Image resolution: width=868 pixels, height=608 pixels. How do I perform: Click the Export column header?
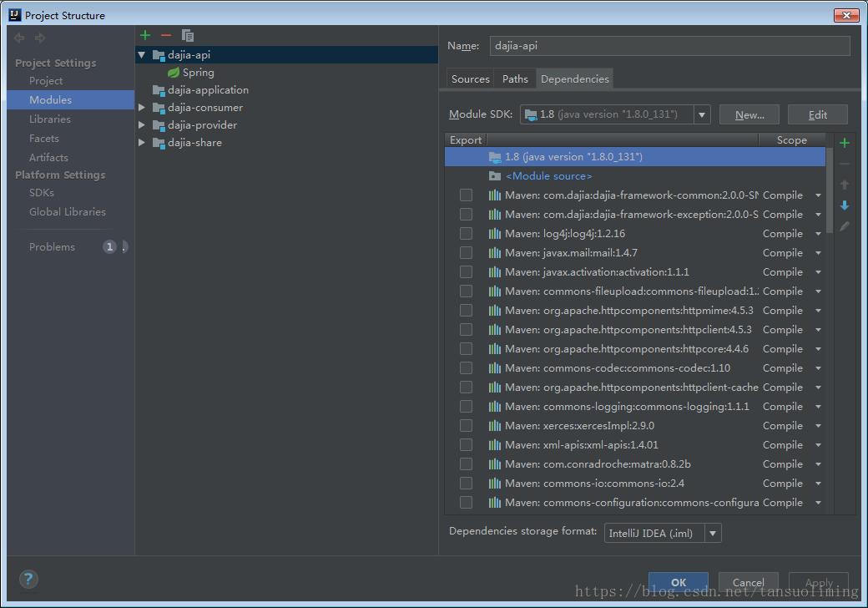tap(466, 140)
